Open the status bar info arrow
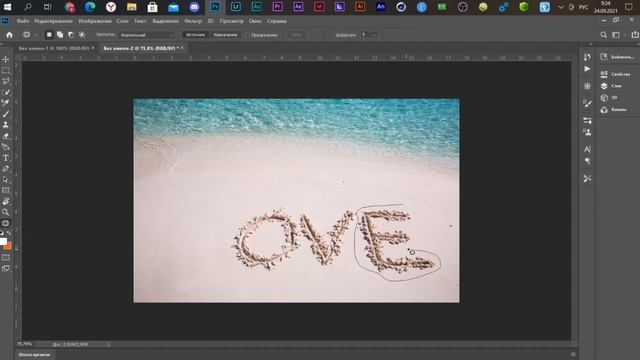The height and width of the screenshot is (360, 640). point(109,344)
